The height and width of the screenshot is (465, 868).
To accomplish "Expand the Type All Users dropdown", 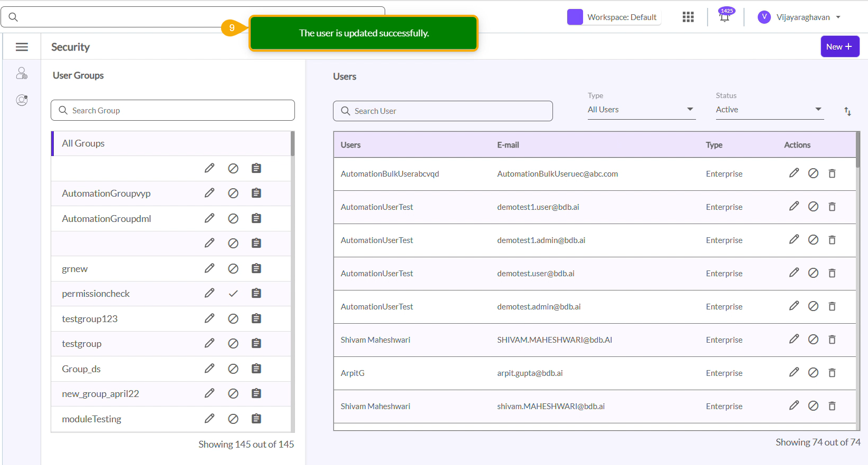I will pyautogui.click(x=641, y=110).
